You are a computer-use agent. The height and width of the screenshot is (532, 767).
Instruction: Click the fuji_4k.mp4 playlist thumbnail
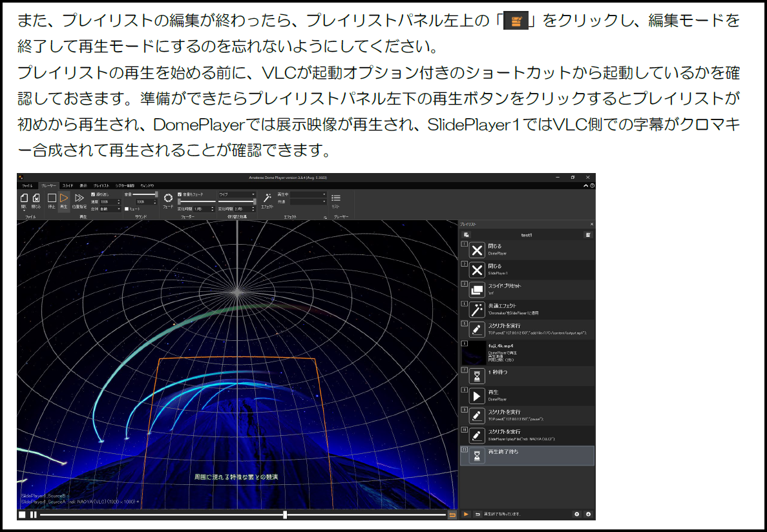474,353
